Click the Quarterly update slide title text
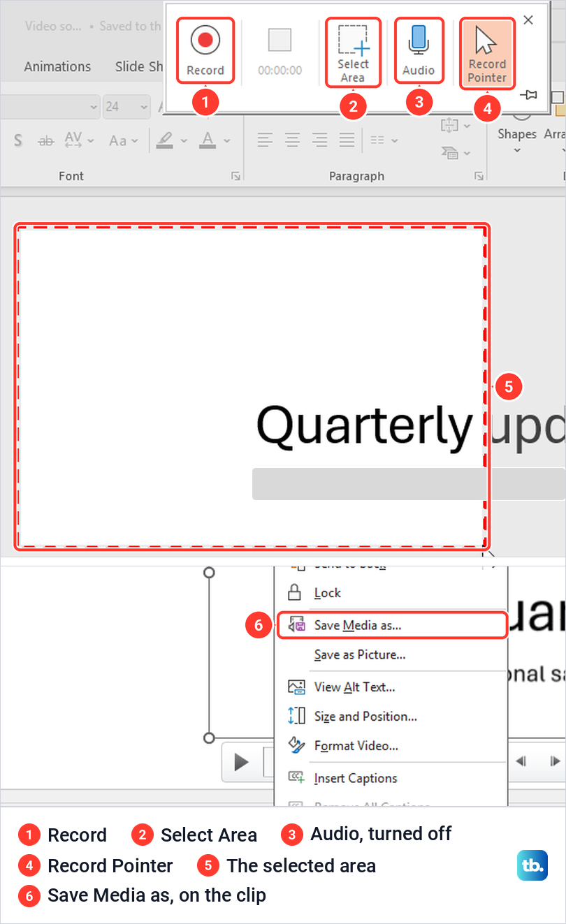This screenshot has width=566, height=924. [411, 425]
